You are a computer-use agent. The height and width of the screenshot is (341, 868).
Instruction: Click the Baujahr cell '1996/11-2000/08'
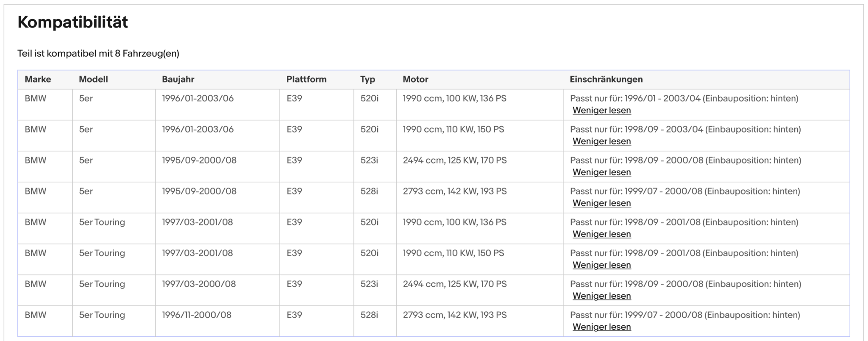(x=197, y=315)
